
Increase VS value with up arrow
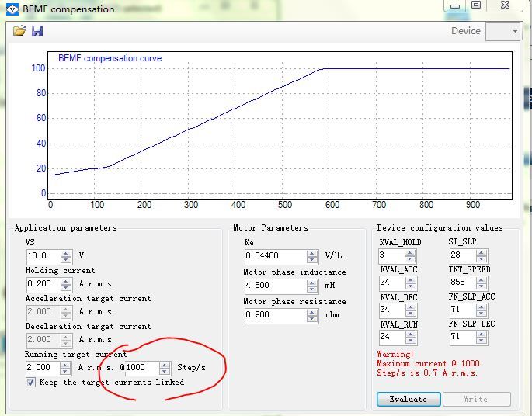click(66, 253)
